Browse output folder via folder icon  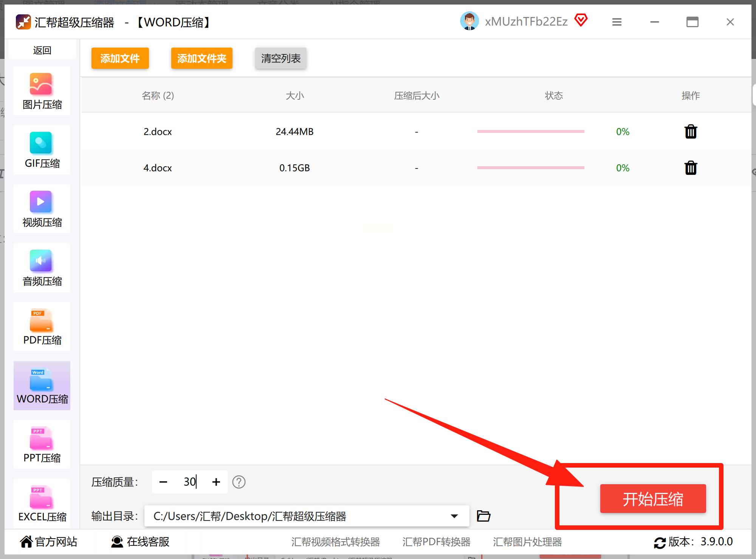483,516
